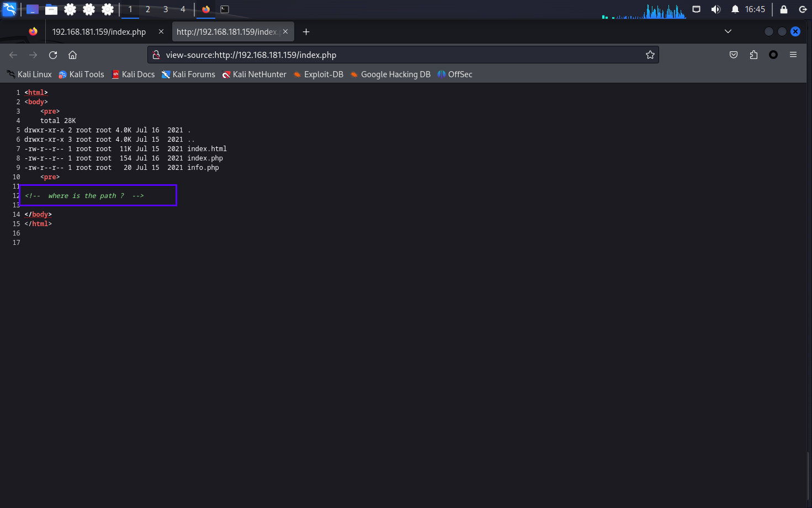Close the Firefox window

[x=795, y=31]
